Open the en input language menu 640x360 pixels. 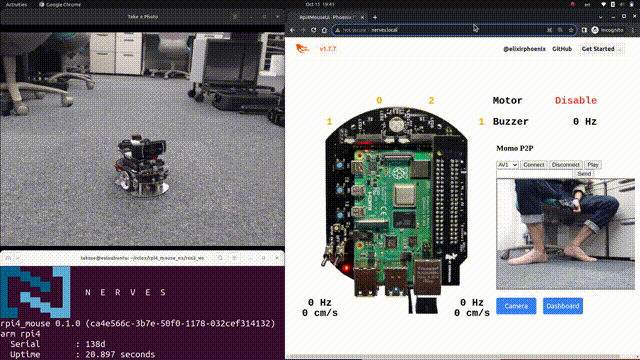point(587,4)
